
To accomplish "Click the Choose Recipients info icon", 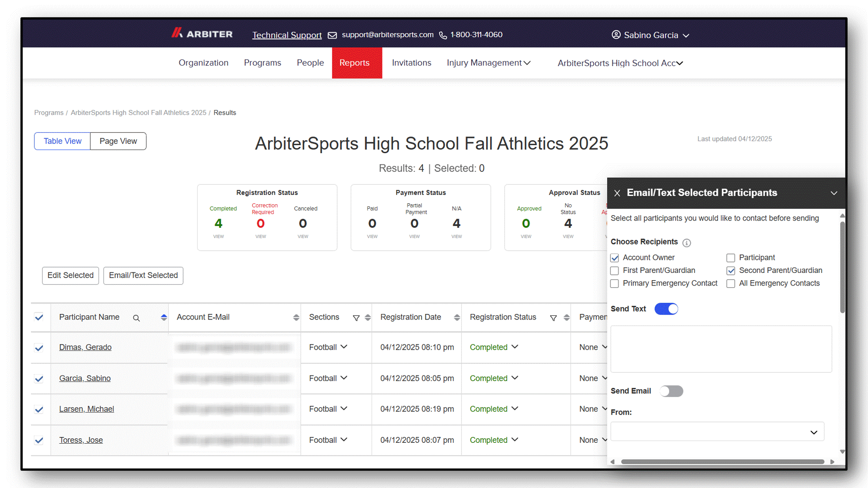I will 686,243.
